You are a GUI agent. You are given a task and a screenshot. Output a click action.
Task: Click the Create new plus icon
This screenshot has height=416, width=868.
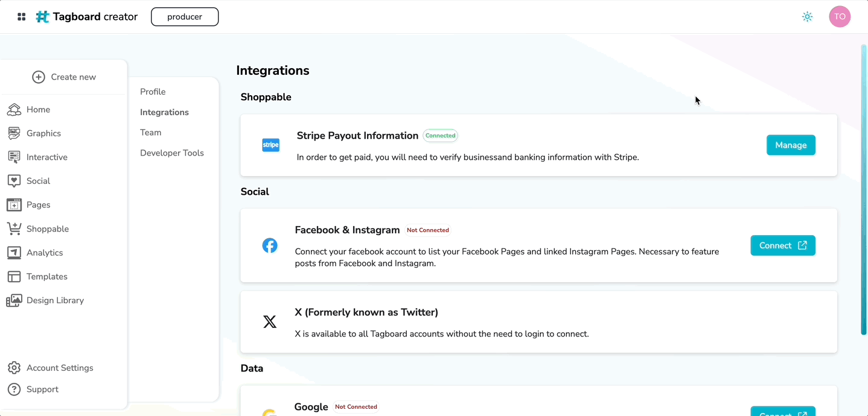click(x=39, y=77)
